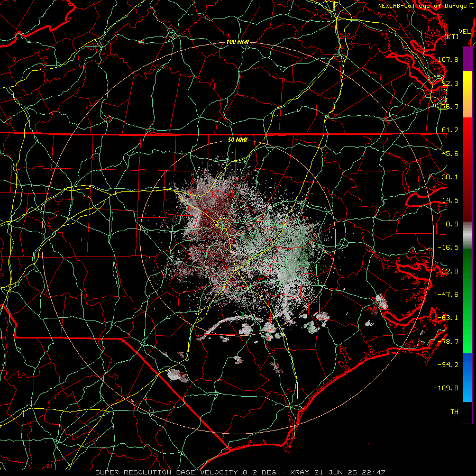Click the 61.2 velocity value
The width and height of the screenshot is (476, 476).
click(450, 130)
